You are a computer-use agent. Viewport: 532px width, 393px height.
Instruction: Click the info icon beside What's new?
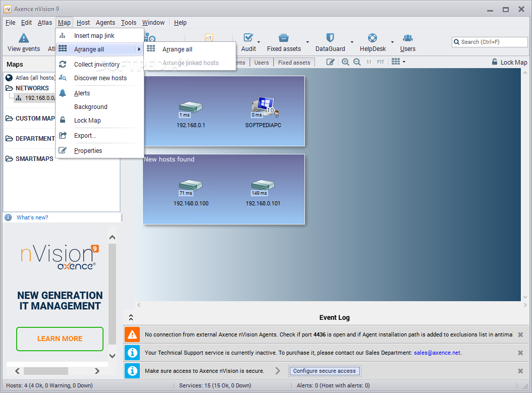9,217
